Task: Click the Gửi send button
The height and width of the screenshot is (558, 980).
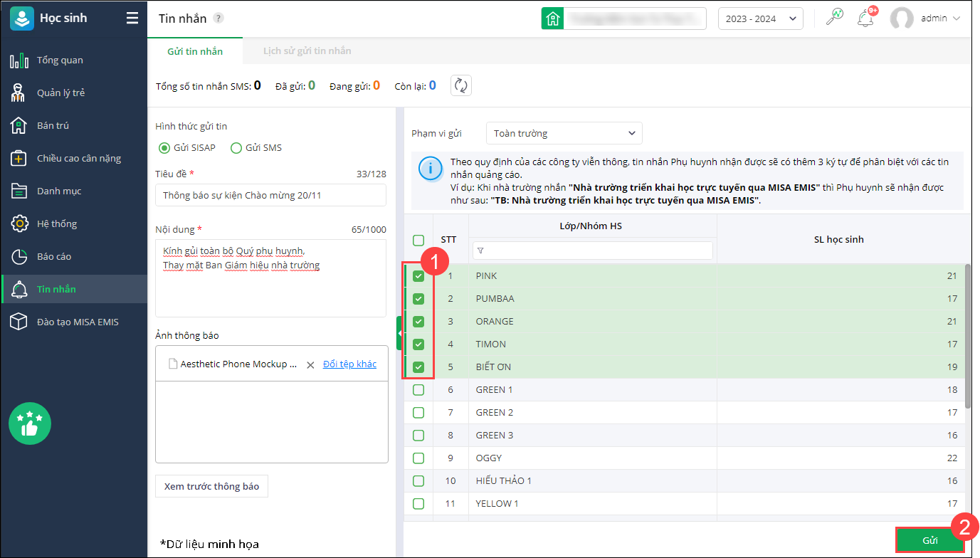Action: (x=930, y=540)
